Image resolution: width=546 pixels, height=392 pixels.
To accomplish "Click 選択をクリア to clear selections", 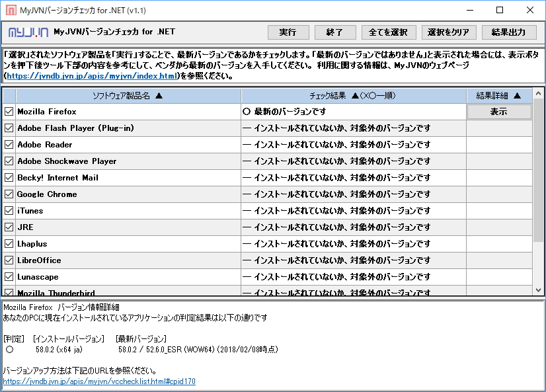I will click(x=449, y=31).
